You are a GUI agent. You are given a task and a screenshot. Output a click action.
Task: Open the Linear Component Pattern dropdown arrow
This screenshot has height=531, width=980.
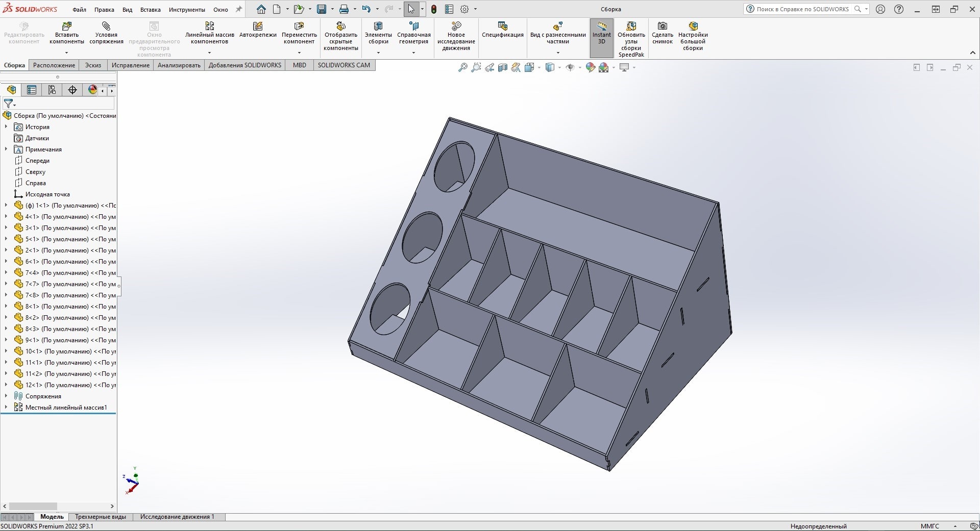209,53
